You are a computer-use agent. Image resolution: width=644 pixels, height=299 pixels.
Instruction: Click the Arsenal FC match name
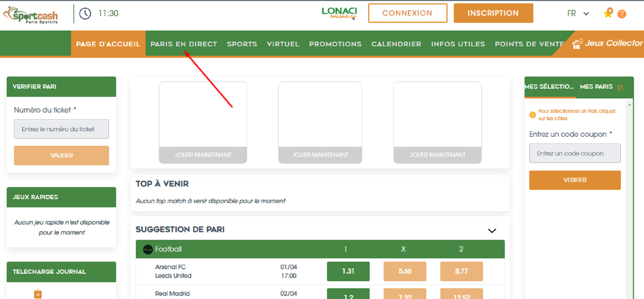click(170, 267)
